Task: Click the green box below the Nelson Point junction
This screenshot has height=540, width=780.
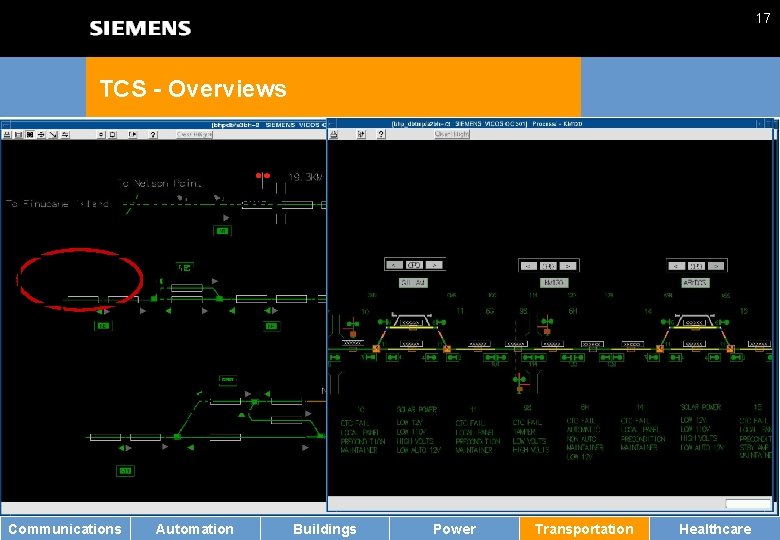Action: 222,231
